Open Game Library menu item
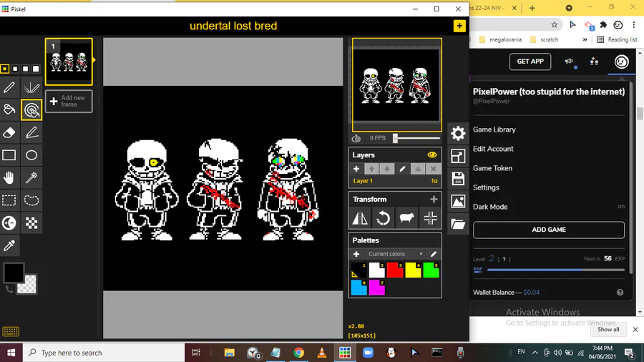The image size is (644, 362). (494, 129)
